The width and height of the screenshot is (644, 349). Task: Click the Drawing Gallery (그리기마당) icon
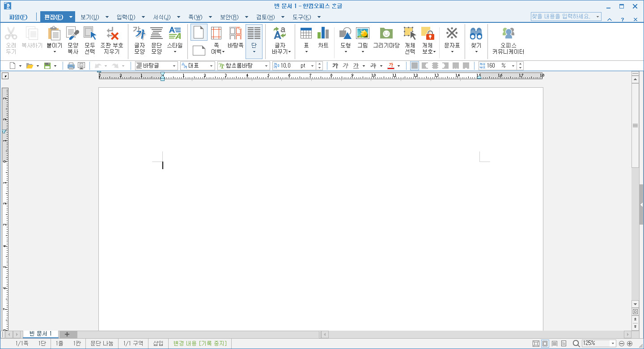(386, 33)
